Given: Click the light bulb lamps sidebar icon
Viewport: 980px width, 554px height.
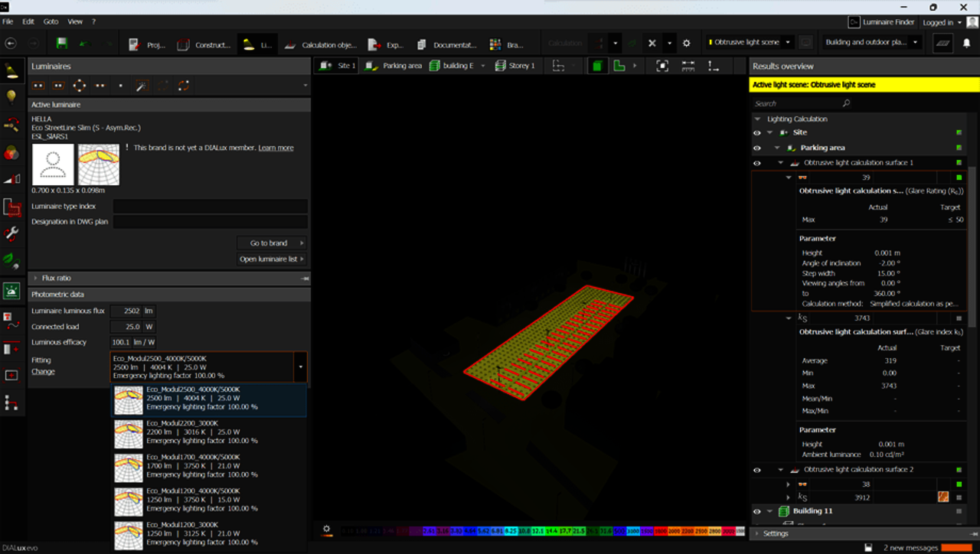Looking at the screenshot, I should 11,96.
